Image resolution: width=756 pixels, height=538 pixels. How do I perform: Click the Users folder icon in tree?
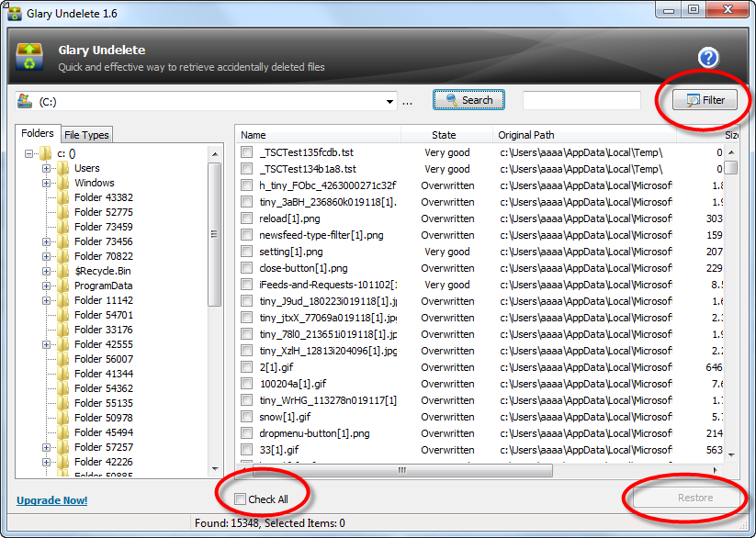pos(62,168)
